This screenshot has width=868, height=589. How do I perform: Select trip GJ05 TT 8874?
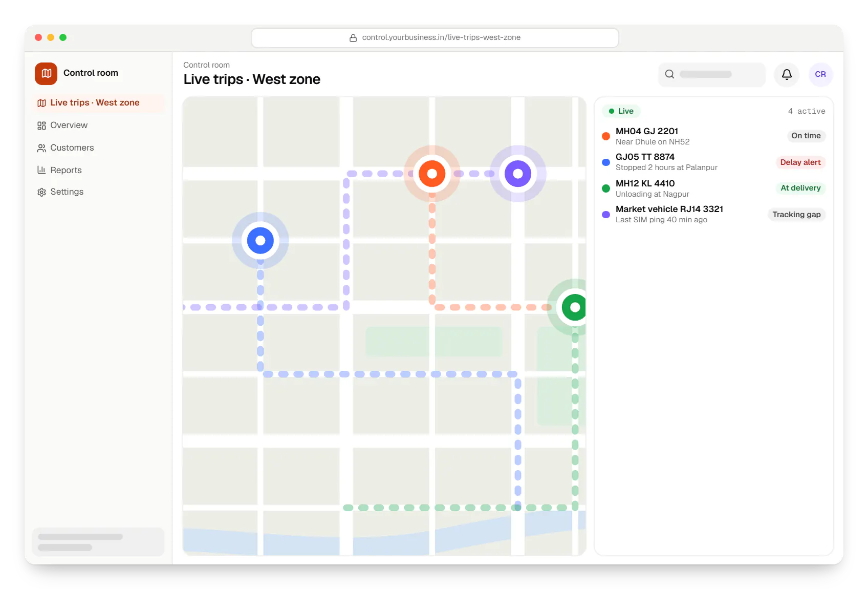coord(713,162)
